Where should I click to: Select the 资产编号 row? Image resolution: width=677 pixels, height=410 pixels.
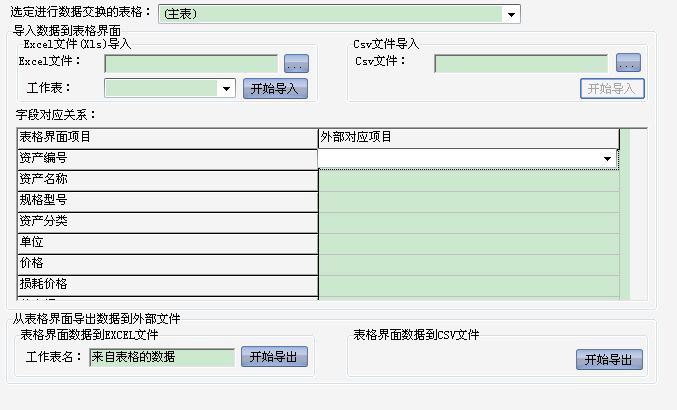pos(168,159)
